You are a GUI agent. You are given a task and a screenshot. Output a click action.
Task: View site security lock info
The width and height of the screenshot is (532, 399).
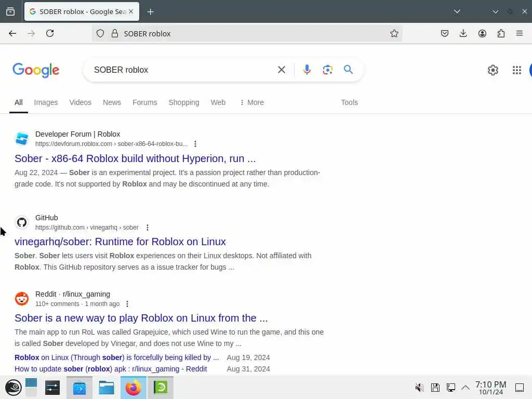[x=115, y=33]
